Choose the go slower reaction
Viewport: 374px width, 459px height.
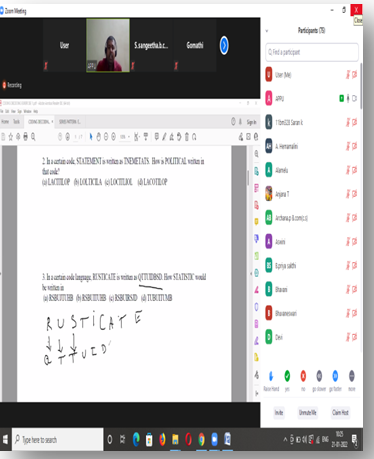pos(319,376)
